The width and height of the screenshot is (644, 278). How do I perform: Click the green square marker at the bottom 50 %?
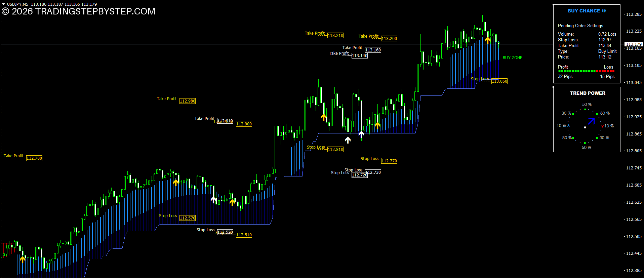(585, 143)
